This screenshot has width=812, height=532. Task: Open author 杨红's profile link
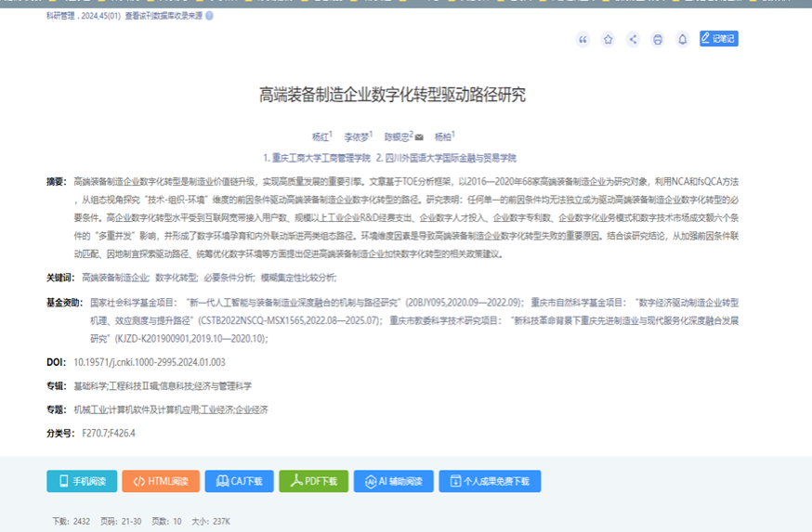point(321,136)
